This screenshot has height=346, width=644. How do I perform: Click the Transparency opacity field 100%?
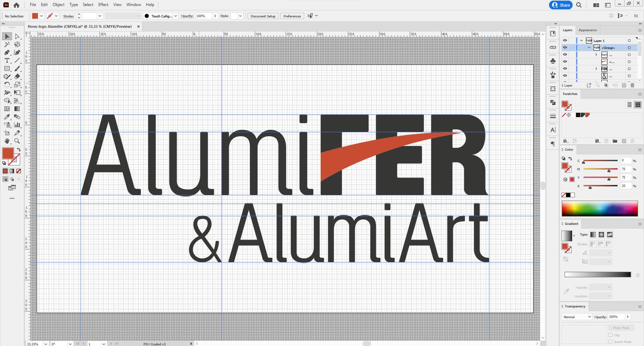pos(616,317)
